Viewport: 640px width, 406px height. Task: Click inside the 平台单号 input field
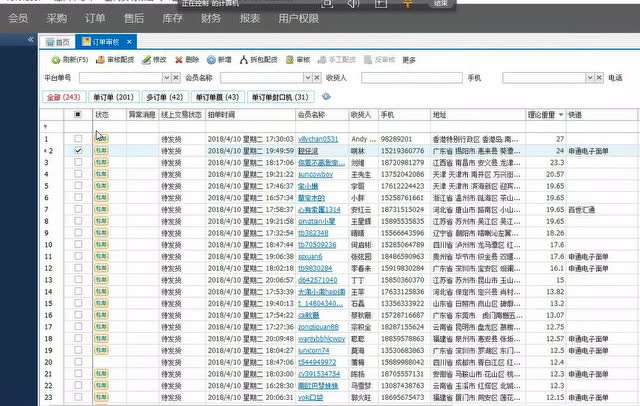click(121, 78)
